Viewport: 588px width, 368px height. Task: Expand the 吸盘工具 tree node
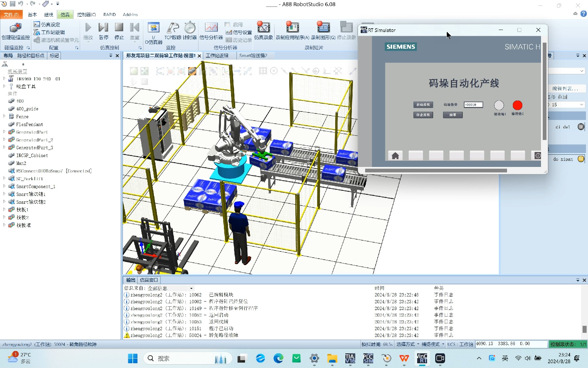(4, 86)
